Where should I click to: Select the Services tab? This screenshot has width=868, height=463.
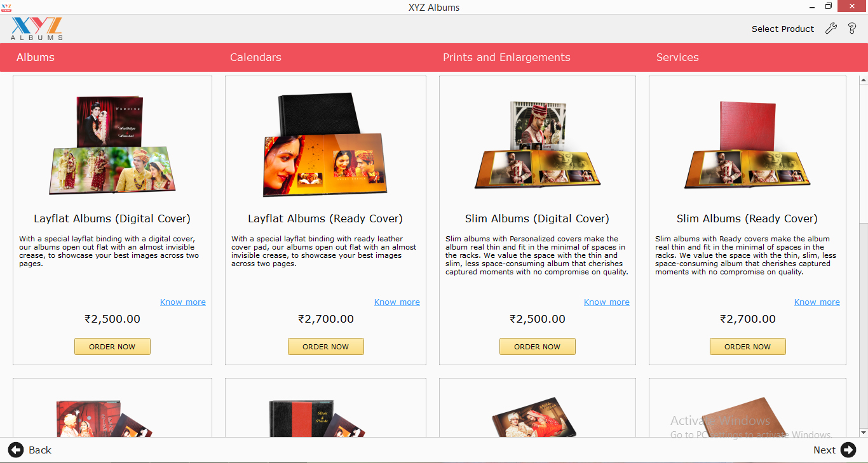click(677, 57)
